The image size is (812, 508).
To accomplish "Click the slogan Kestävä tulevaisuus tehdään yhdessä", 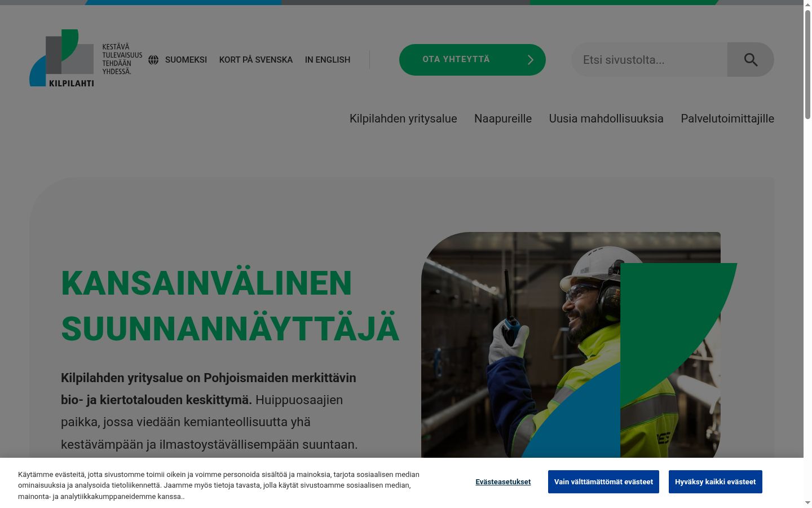I will pos(122,59).
